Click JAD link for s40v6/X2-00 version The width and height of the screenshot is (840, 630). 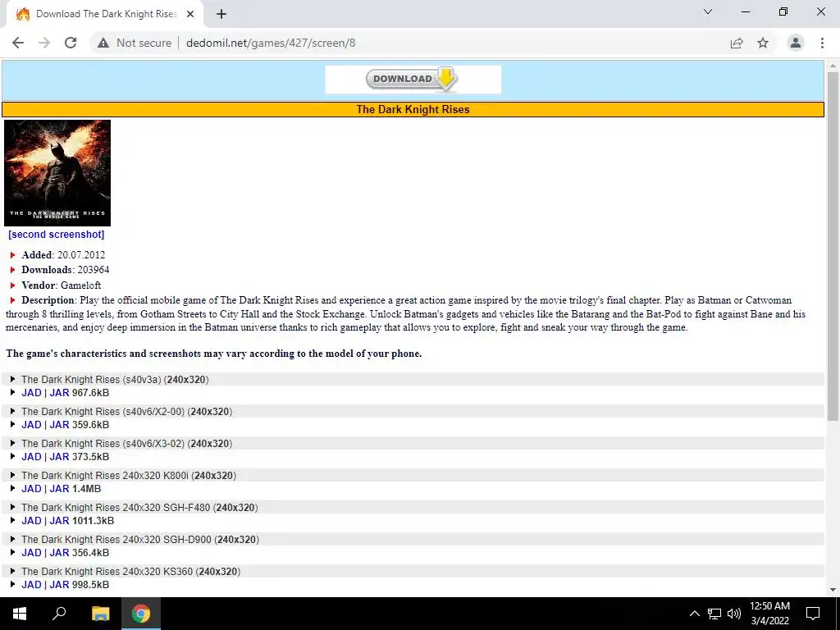pyautogui.click(x=31, y=425)
